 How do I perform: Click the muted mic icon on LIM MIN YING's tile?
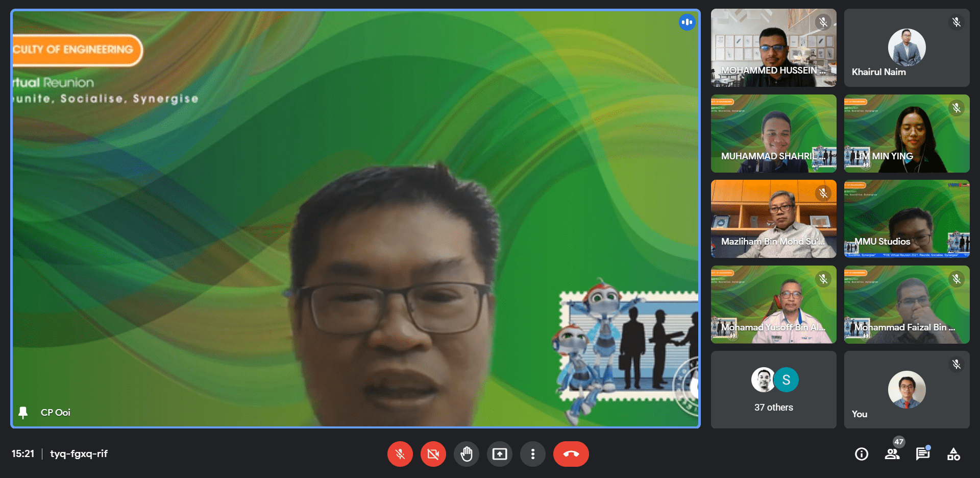(x=957, y=108)
